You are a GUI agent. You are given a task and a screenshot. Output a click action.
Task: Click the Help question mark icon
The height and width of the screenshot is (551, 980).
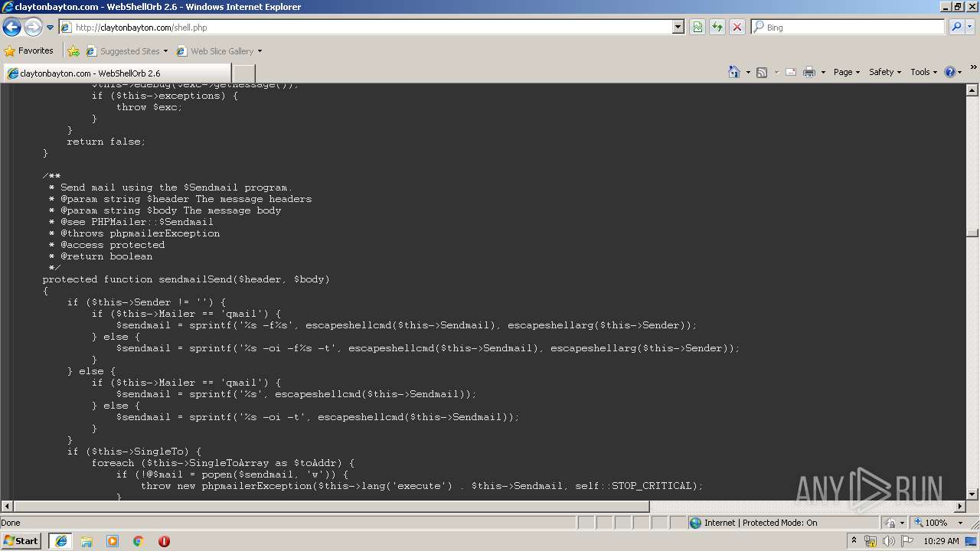[950, 72]
